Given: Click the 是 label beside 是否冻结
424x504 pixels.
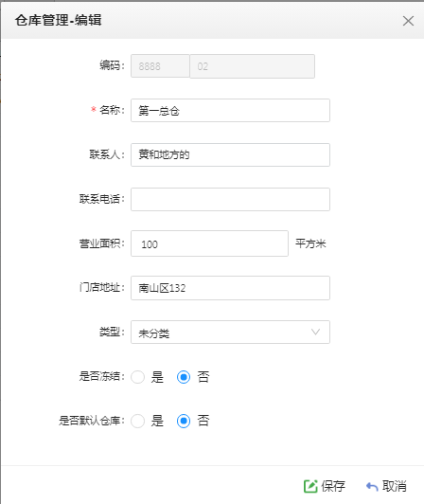Looking at the screenshot, I should pyautogui.click(x=157, y=377).
